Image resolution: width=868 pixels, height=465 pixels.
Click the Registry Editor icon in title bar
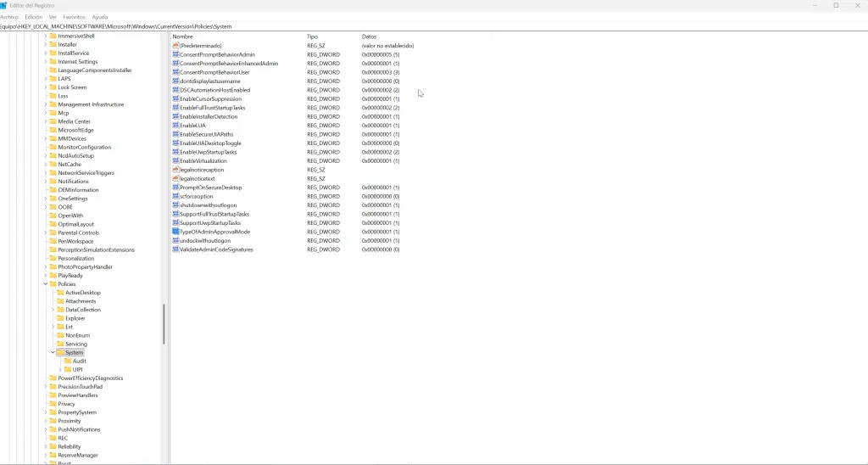(3, 6)
